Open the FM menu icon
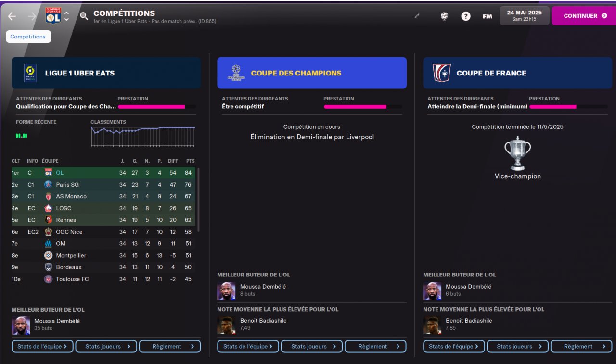The height and width of the screenshot is (364, 616). click(x=488, y=16)
